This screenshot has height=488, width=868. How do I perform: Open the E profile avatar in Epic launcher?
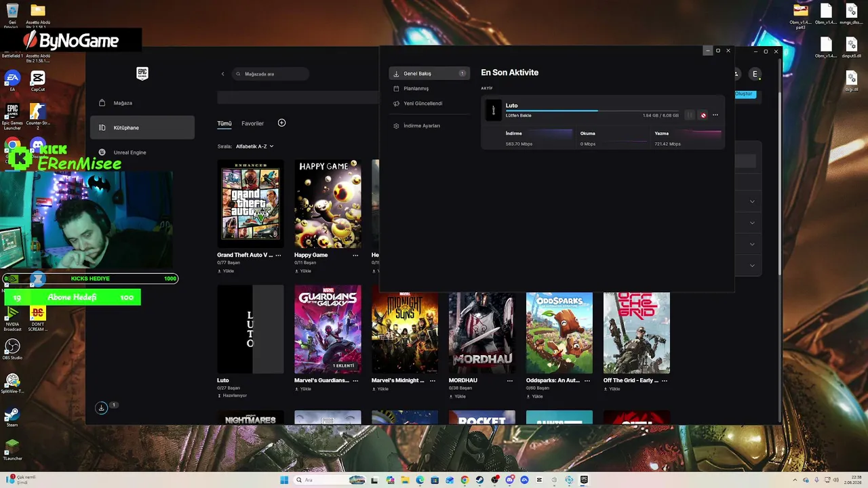(x=755, y=74)
